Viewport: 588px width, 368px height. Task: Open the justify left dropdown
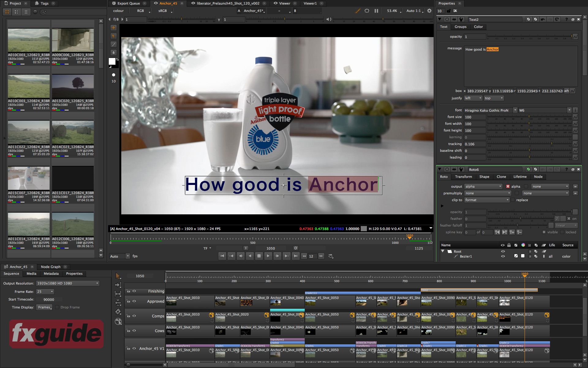473,98
